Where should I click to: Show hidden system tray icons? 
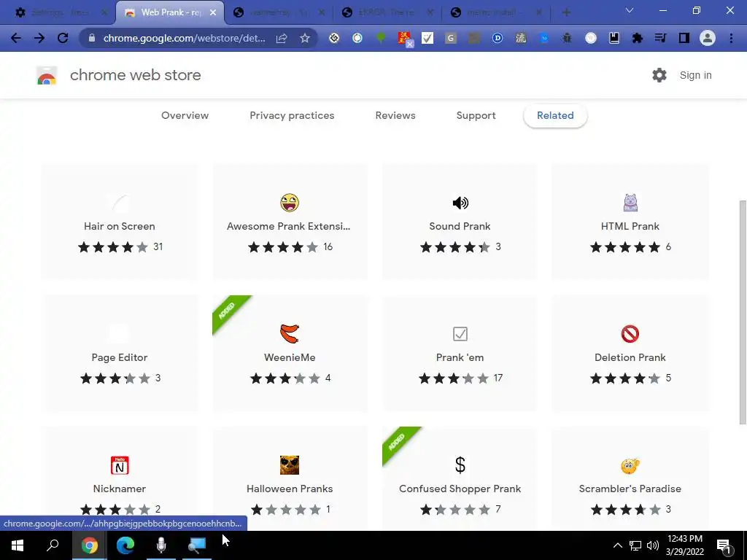(617, 545)
